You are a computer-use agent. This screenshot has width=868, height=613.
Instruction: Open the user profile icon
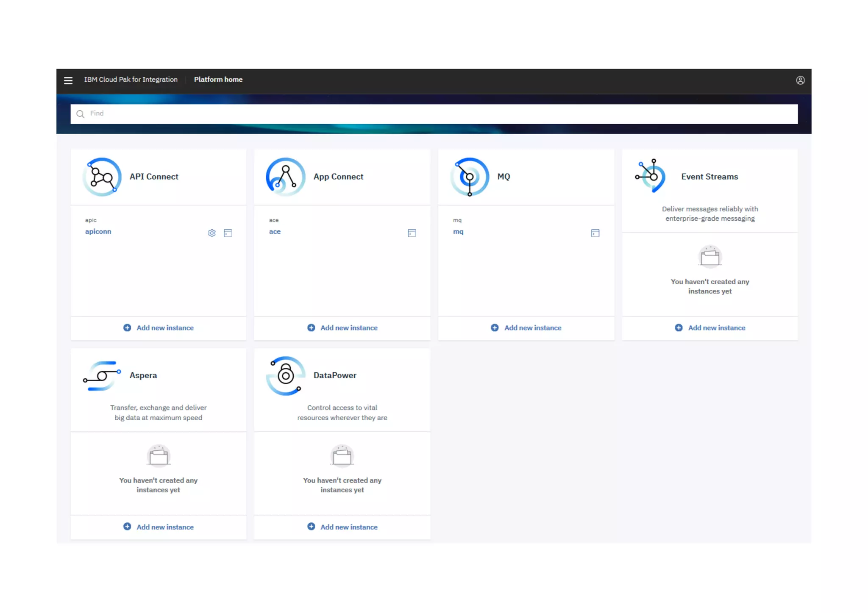800,80
